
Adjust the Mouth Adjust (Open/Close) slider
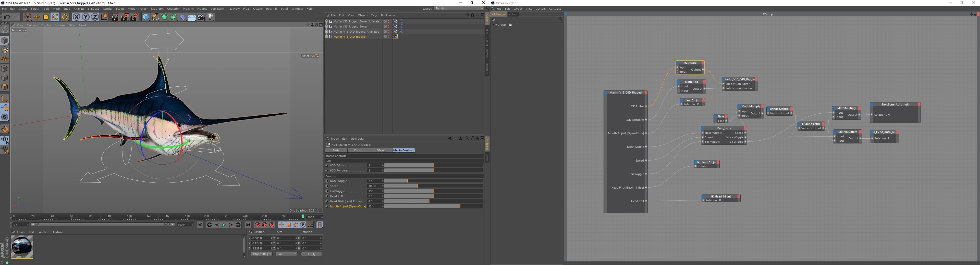point(434,207)
